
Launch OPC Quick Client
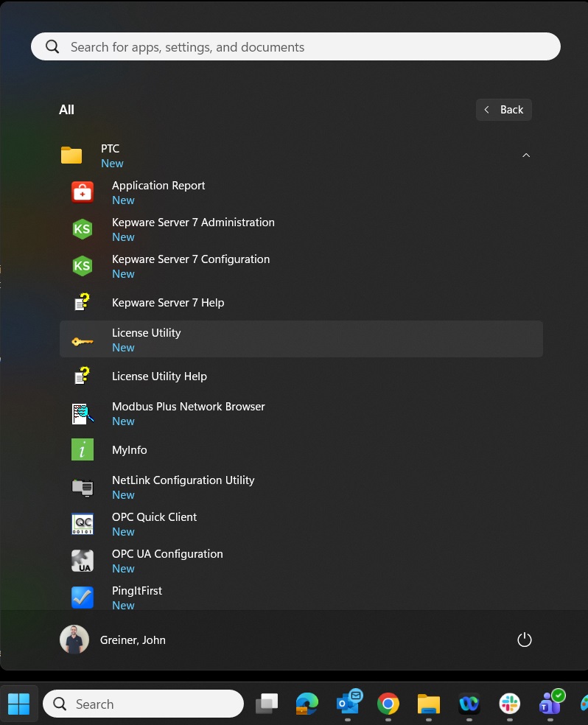(x=154, y=523)
